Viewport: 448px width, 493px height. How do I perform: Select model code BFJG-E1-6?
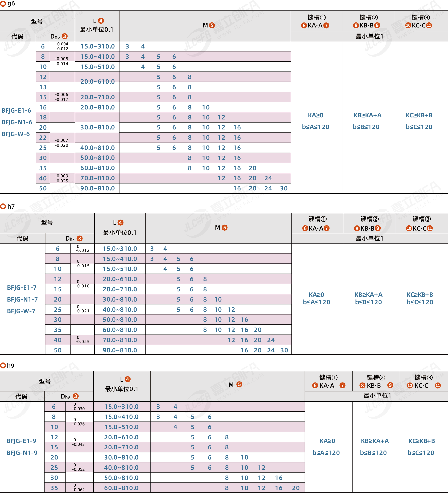(x=16, y=111)
